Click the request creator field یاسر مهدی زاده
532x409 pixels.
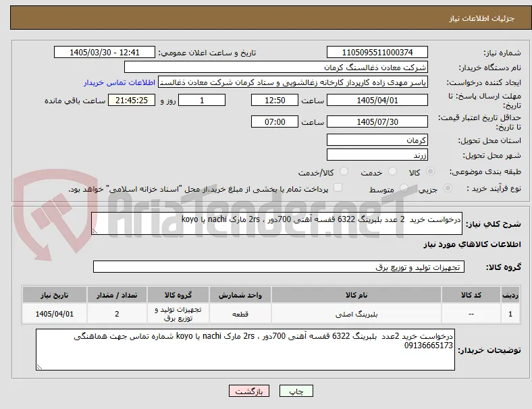click(293, 82)
